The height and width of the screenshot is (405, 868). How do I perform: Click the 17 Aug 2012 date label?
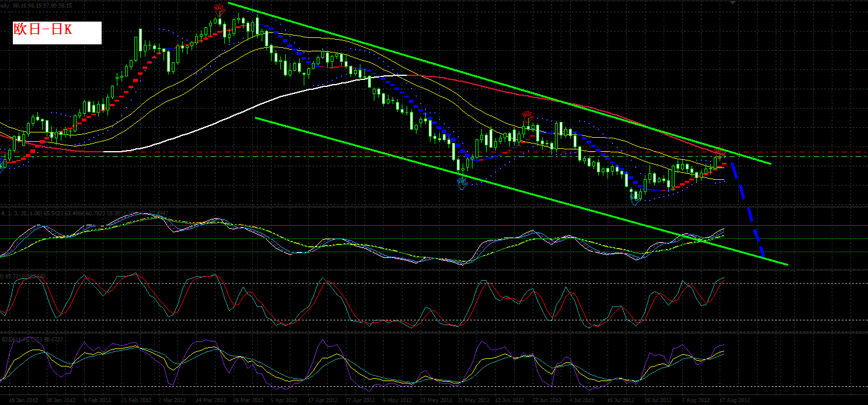(x=735, y=400)
